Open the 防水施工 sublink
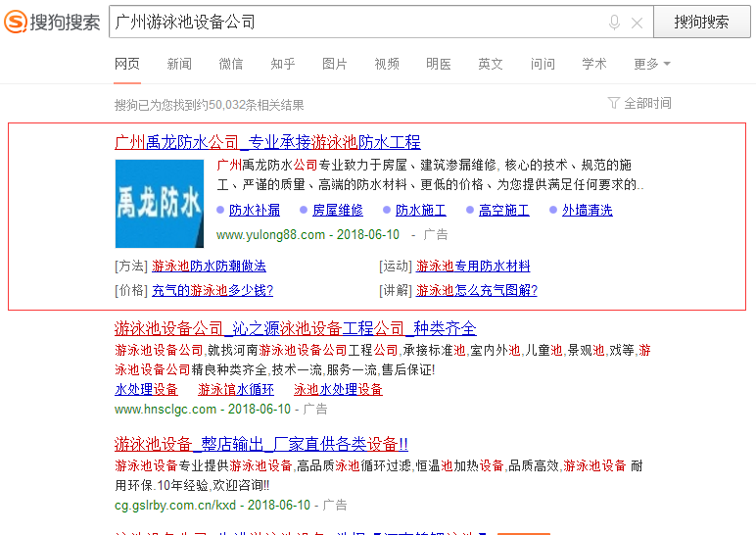Image resolution: width=756 pixels, height=535 pixels. (x=421, y=211)
